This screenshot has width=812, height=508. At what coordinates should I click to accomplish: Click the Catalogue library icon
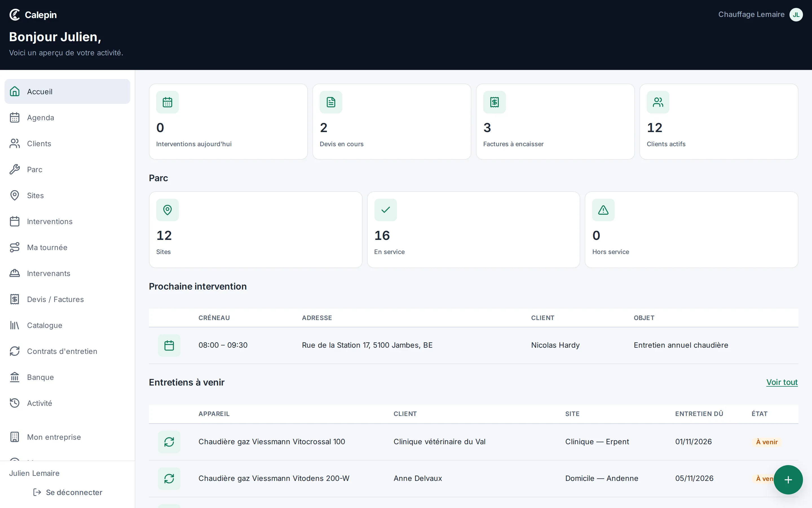click(x=14, y=325)
